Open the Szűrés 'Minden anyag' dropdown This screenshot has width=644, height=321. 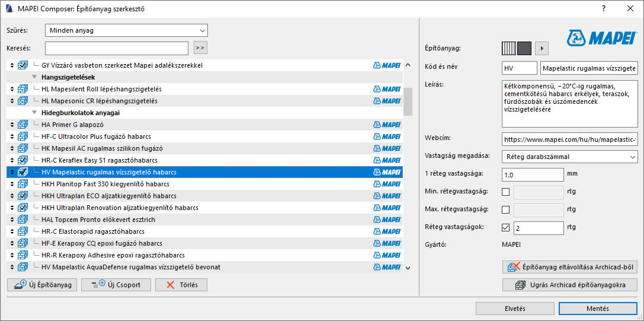(126, 30)
